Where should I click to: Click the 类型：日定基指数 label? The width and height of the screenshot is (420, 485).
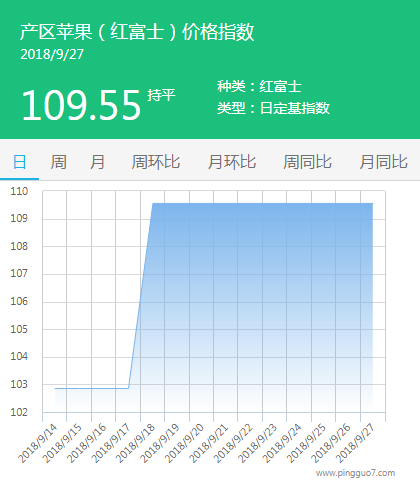273,108
